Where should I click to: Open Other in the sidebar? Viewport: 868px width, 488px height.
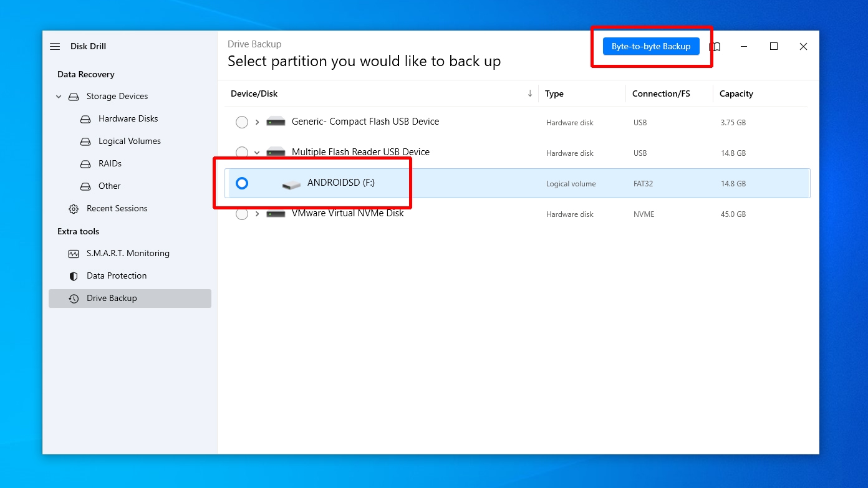click(x=110, y=186)
